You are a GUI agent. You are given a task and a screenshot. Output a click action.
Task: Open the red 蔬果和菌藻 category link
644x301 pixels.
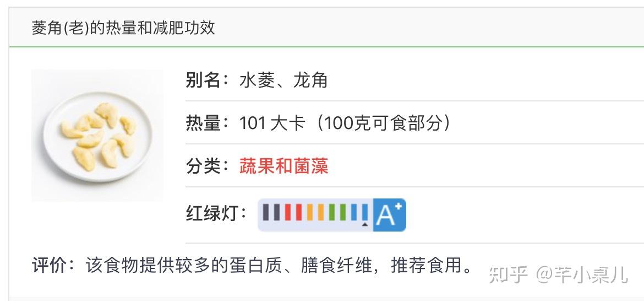[x=284, y=166]
